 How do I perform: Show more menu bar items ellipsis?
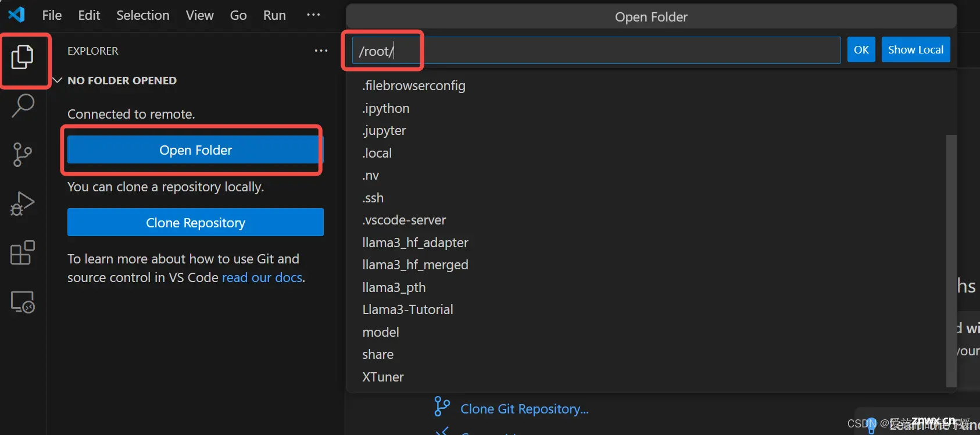pos(313,15)
